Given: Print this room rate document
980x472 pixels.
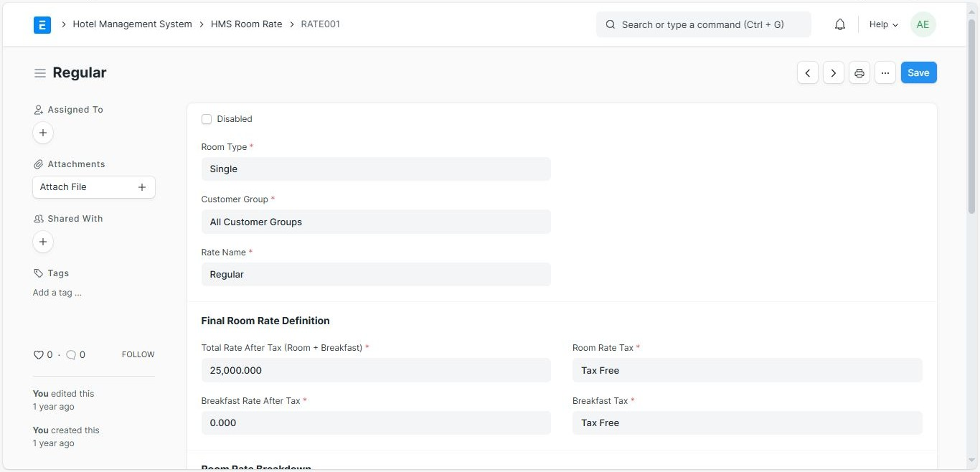Looking at the screenshot, I should pos(859,73).
